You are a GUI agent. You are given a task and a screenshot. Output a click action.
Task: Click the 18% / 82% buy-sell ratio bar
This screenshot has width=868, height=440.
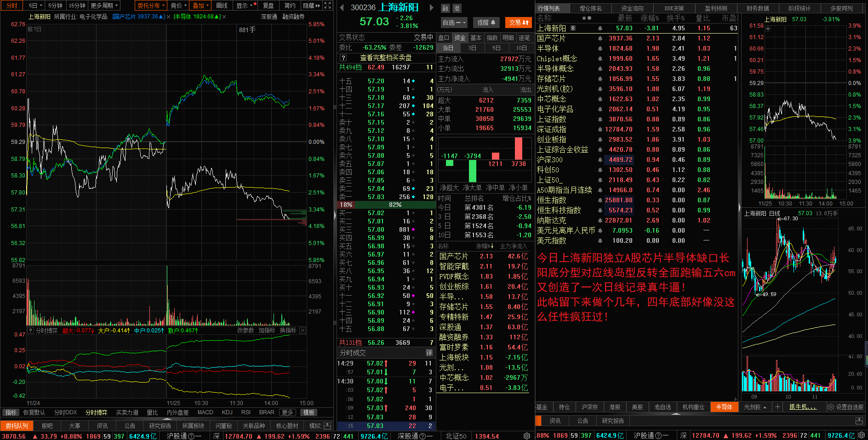[385, 205]
